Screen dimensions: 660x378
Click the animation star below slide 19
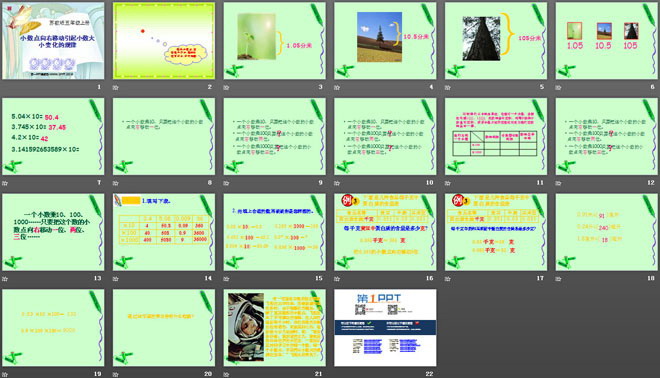5,374
